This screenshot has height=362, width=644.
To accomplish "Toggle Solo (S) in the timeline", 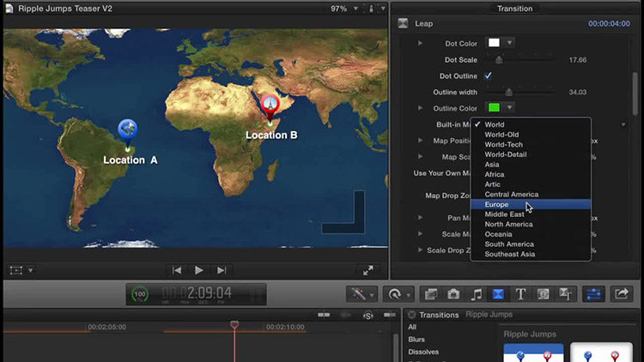I will point(368,315).
